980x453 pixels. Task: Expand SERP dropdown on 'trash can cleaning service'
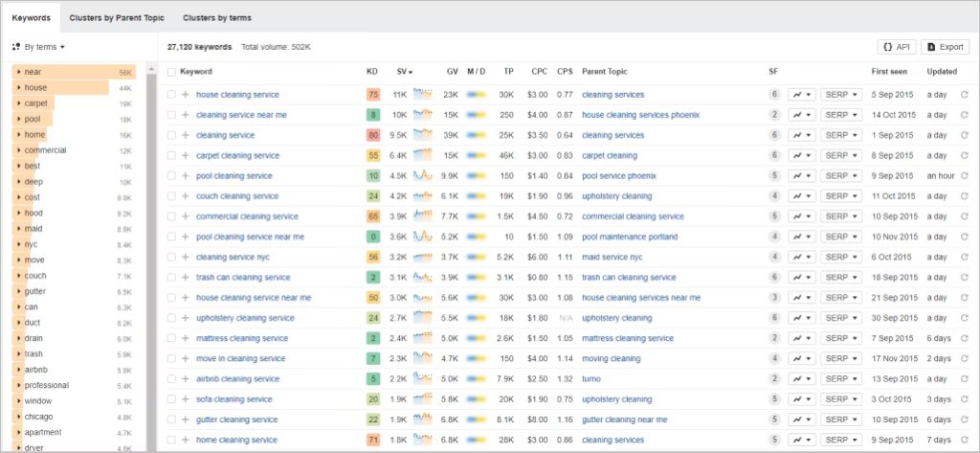click(841, 278)
